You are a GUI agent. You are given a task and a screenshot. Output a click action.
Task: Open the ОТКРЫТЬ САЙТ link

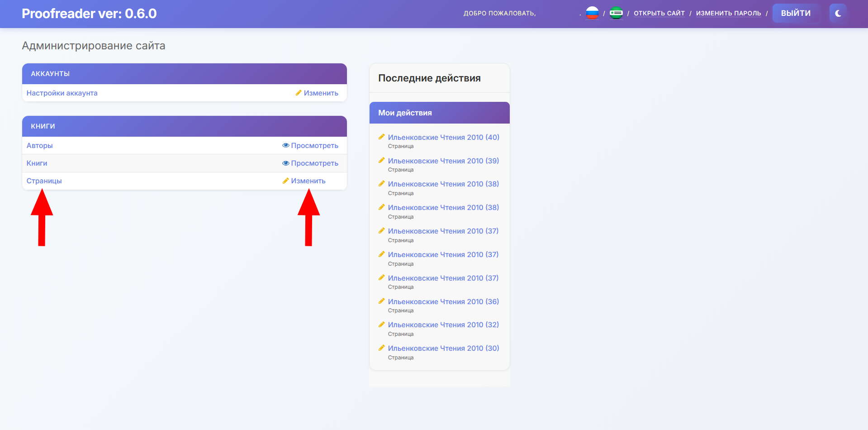(x=659, y=14)
